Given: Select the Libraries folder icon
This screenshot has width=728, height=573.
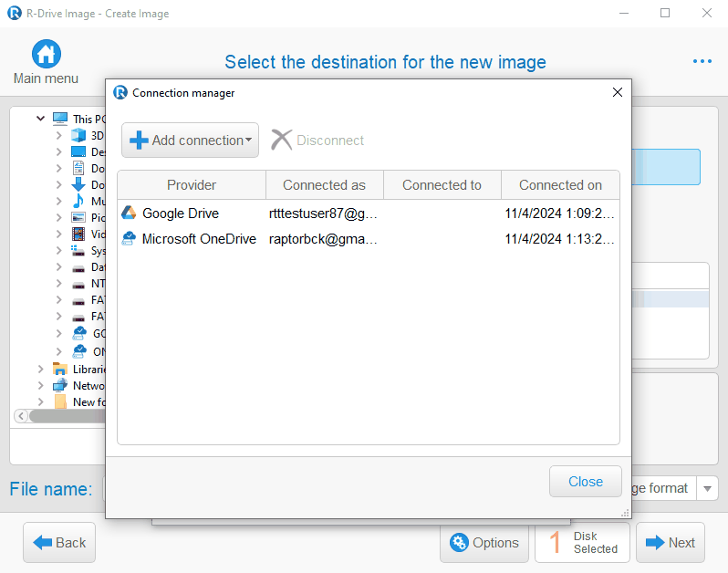Looking at the screenshot, I should click(x=60, y=369).
